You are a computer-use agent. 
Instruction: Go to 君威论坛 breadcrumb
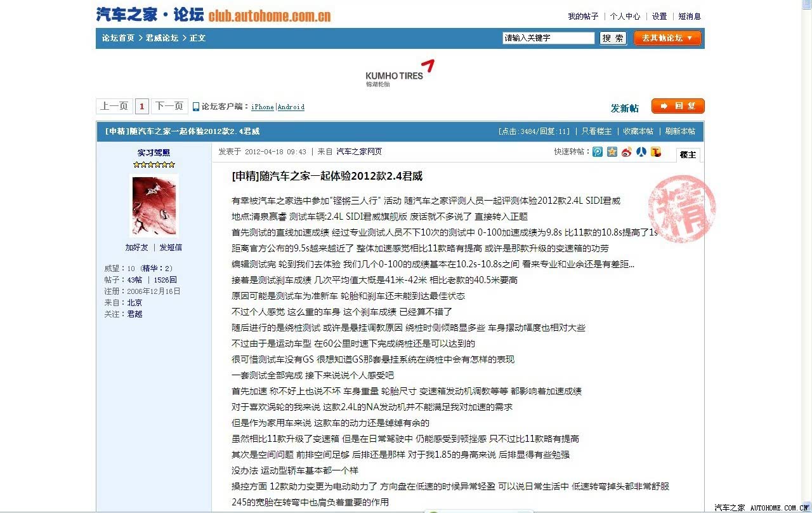click(x=162, y=38)
